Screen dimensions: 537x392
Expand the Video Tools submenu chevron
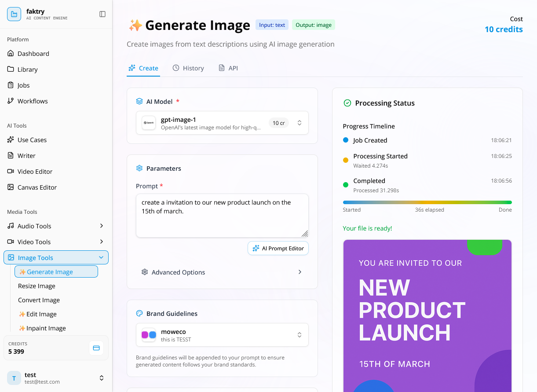(x=102, y=242)
